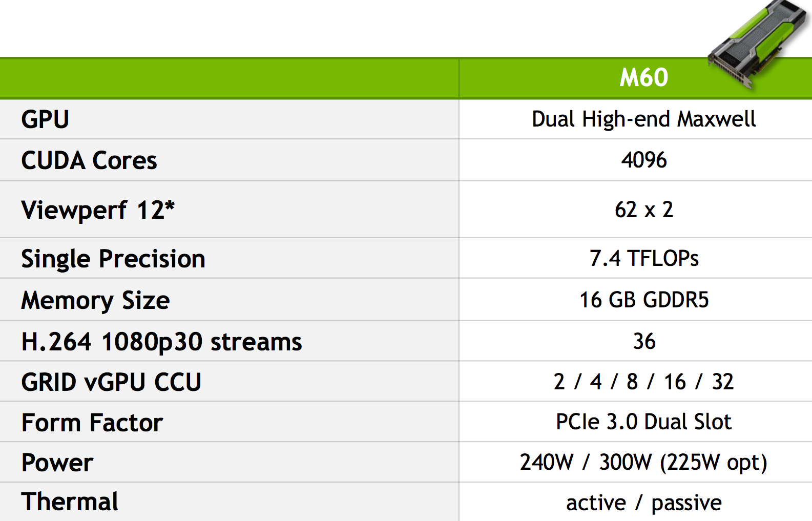
Task: Select the M60 column header
Action: pyautogui.click(x=643, y=78)
